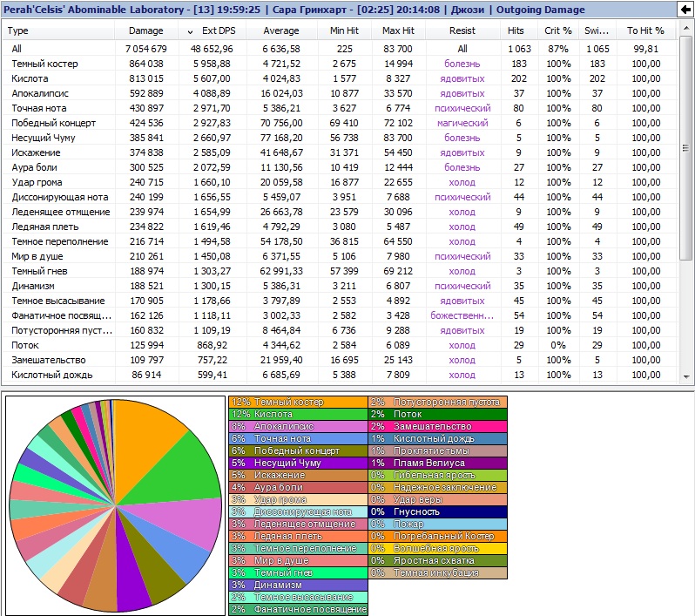Click the back arrow icon in the title bar
This screenshot has height=616, width=695.
coord(685,10)
